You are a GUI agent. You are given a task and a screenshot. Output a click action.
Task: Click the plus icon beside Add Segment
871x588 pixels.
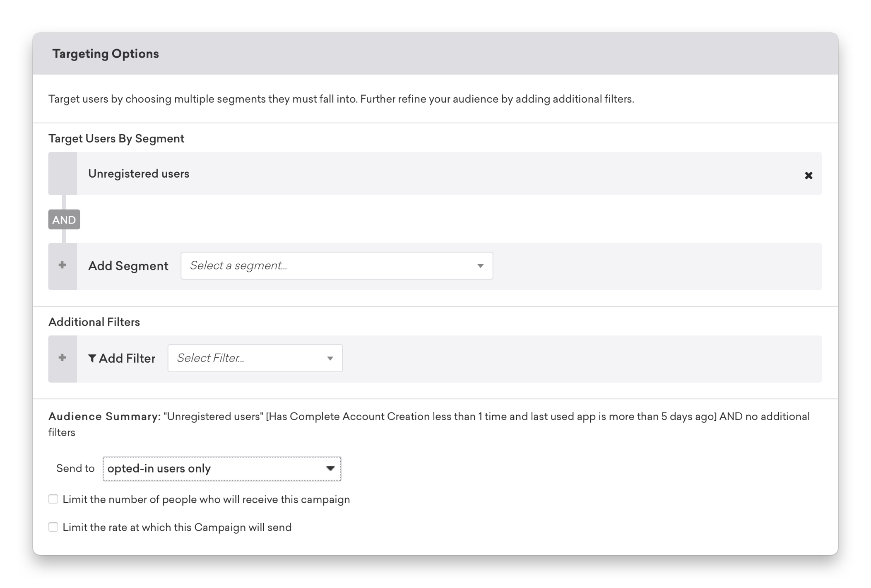coord(62,265)
